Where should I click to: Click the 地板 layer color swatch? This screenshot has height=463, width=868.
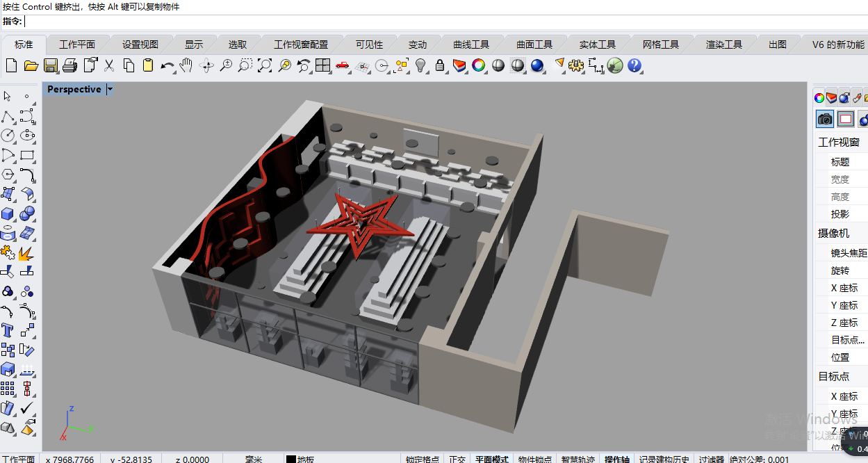pyautogui.click(x=290, y=459)
